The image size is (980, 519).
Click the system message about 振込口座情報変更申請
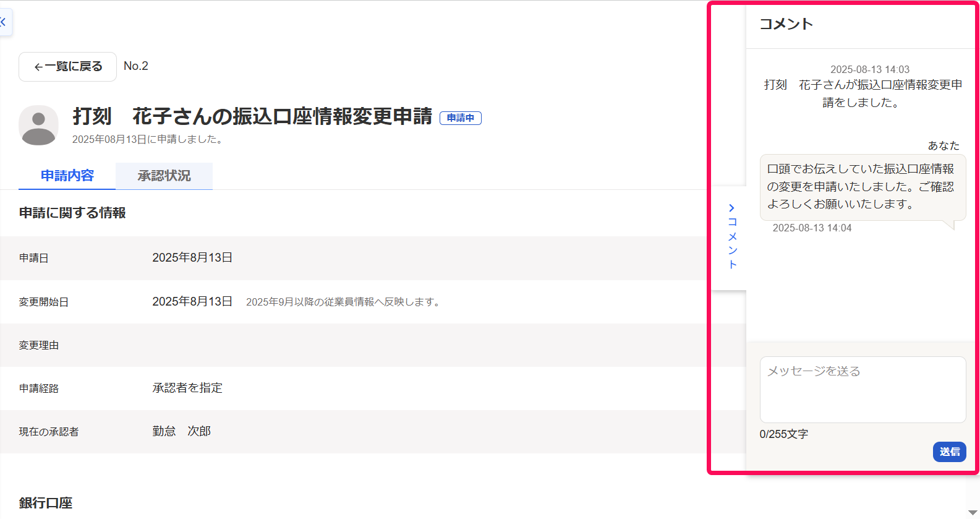point(863,93)
